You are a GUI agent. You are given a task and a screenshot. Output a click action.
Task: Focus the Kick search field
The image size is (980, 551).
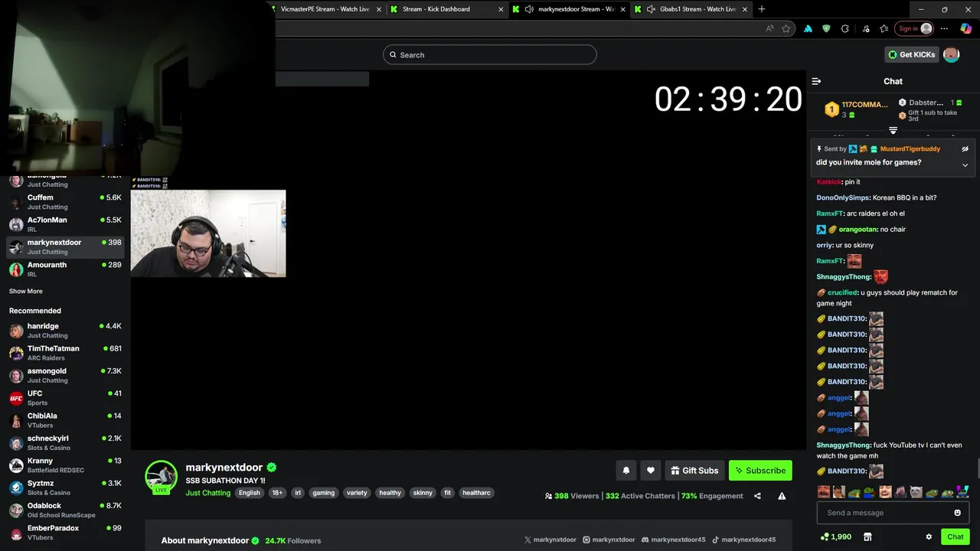(490, 54)
